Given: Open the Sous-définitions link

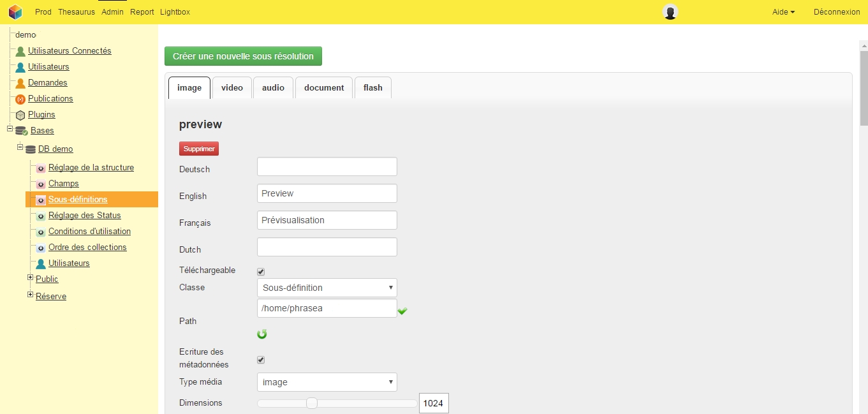Looking at the screenshot, I should tap(78, 199).
